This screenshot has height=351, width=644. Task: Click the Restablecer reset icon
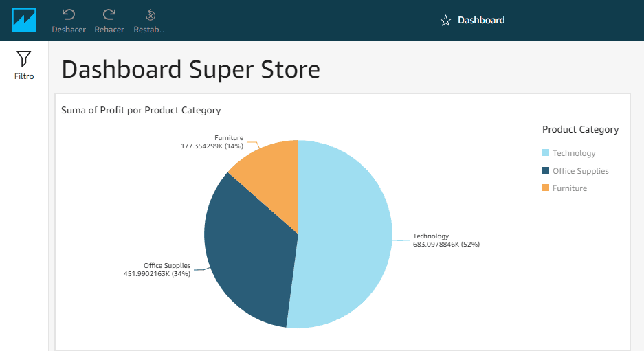[151, 14]
